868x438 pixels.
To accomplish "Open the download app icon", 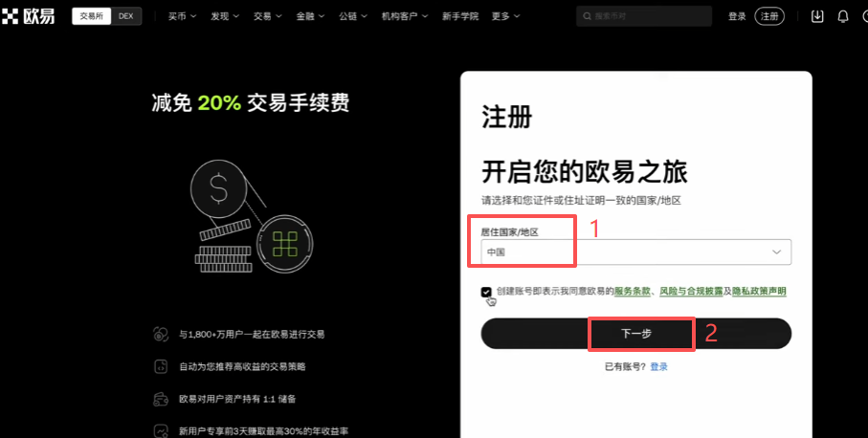I will pyautogui.click(x=817, y=16).
